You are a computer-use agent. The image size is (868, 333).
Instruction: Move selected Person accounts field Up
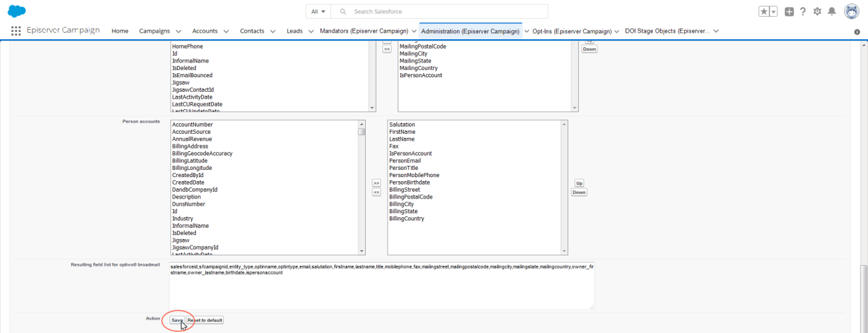click(579, 183)
